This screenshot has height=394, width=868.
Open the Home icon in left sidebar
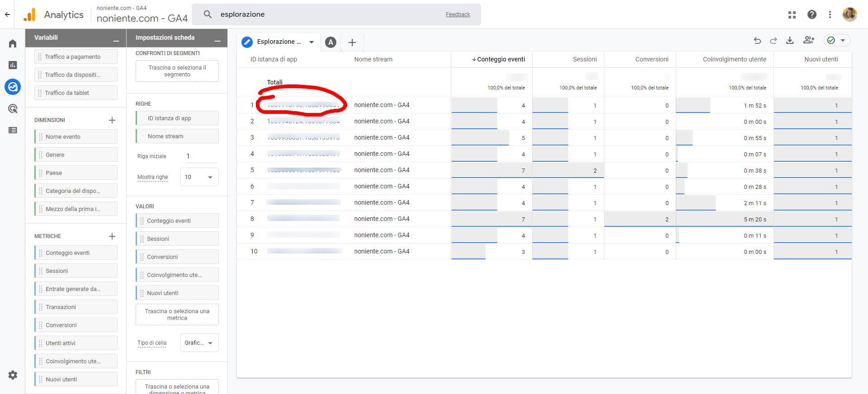13,43
